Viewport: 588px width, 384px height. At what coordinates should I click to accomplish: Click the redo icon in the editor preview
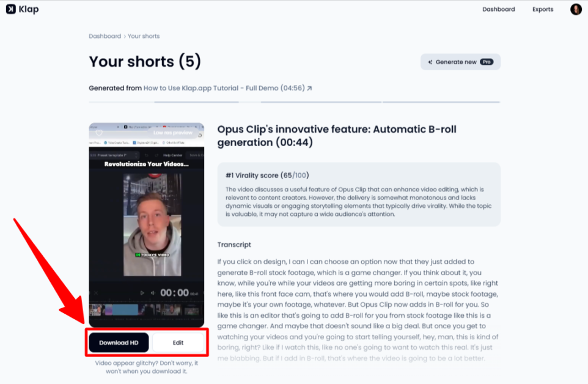156,155
